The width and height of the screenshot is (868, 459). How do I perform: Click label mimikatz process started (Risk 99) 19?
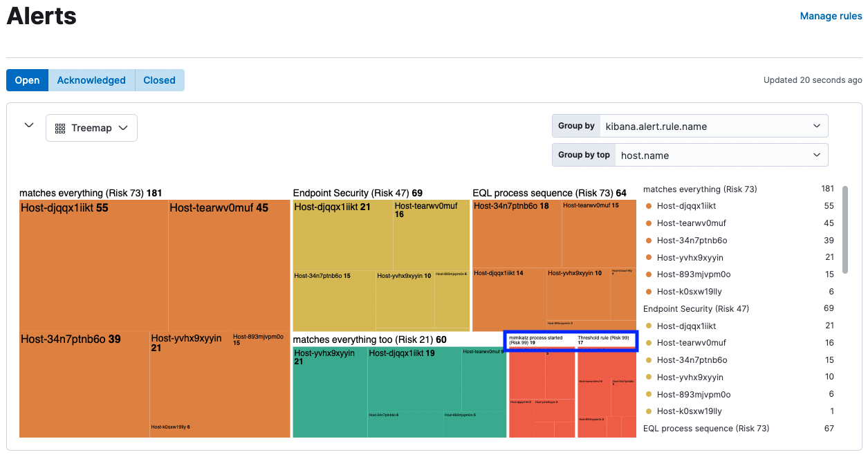coord(536,340)
